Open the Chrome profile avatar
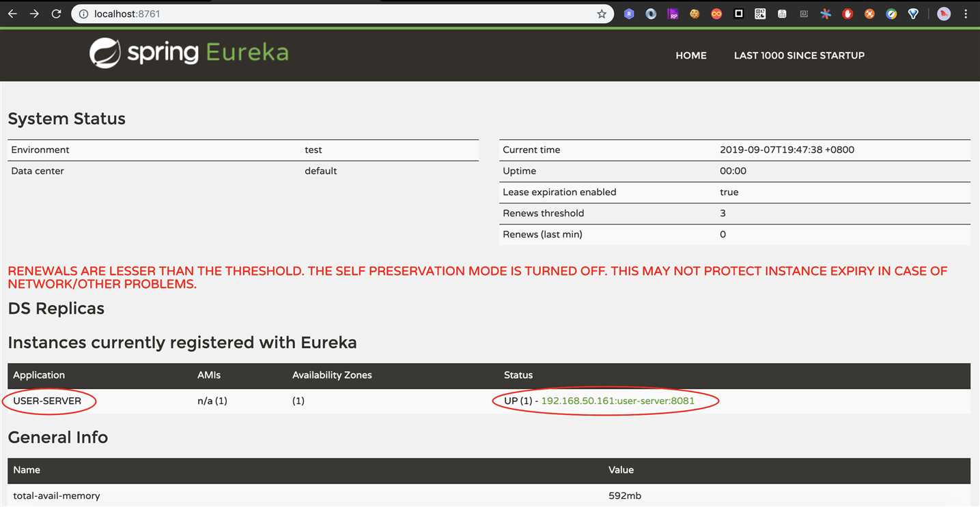This screenshot has width=980, height=507. click(x=944, y=14)
